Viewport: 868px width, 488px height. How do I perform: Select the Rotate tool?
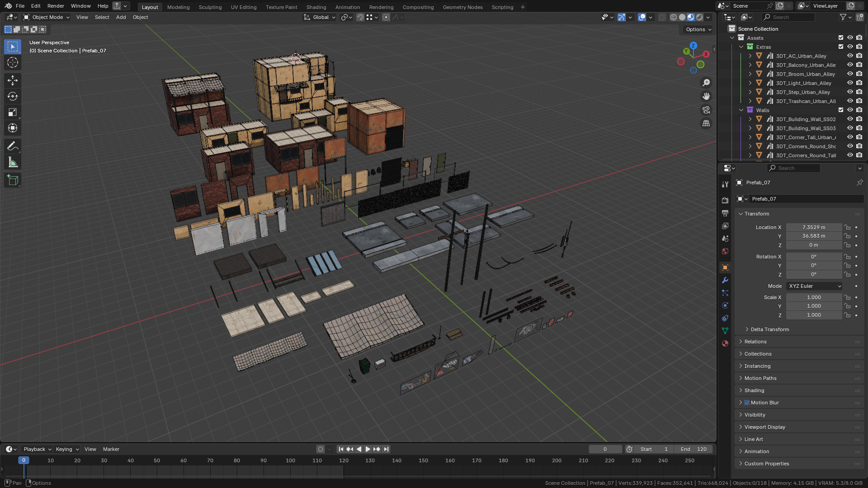coord(13,96)
